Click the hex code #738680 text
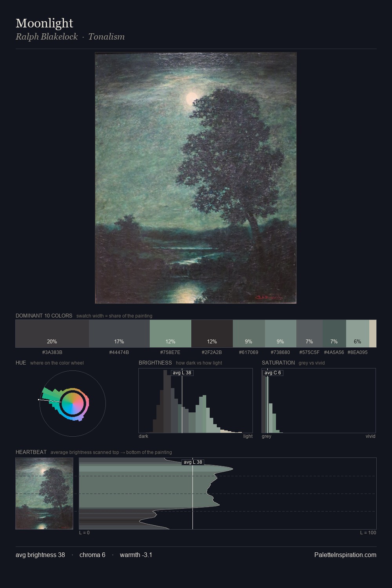The image size is (392, 588). point(281,352)
